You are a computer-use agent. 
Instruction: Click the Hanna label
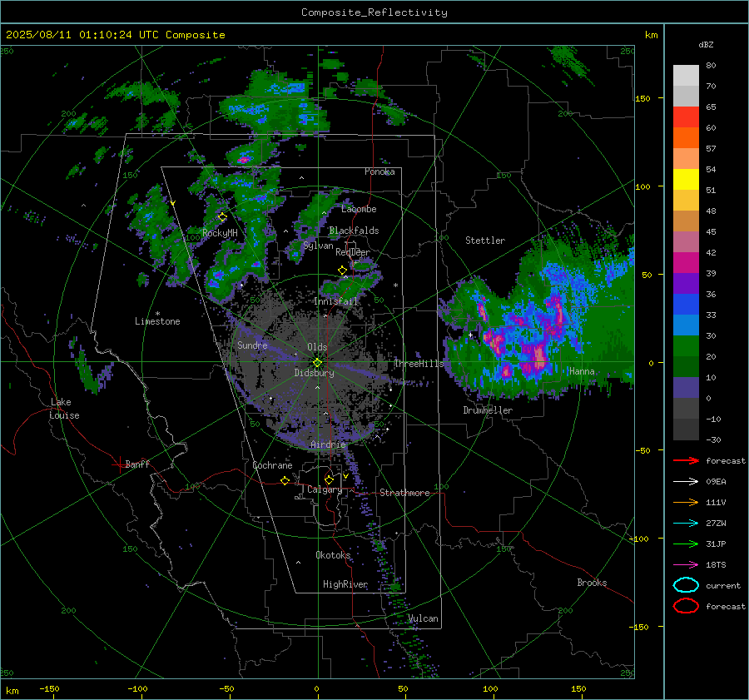pyautogui.click(x=582, y=371)
